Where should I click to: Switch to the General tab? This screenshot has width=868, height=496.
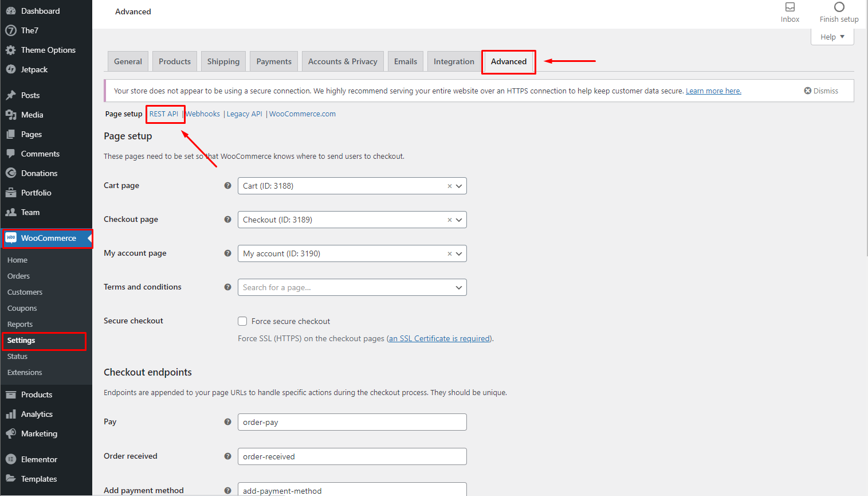point(128,61)
